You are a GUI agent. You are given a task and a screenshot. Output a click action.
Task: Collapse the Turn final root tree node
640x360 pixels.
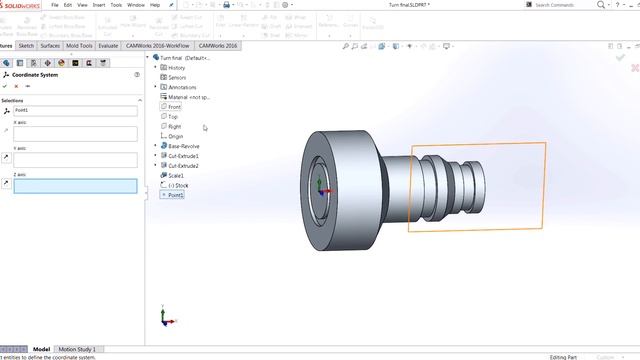[x=148, y=58]
